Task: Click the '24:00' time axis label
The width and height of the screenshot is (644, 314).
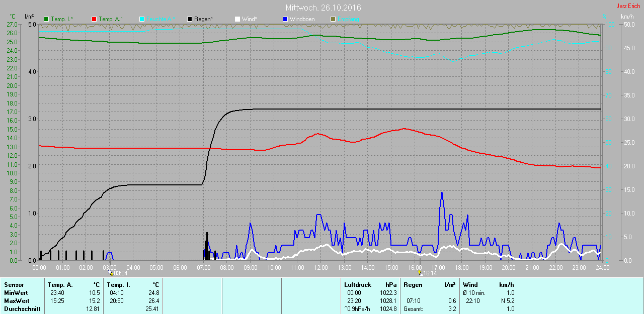Action: pos(602,268)
